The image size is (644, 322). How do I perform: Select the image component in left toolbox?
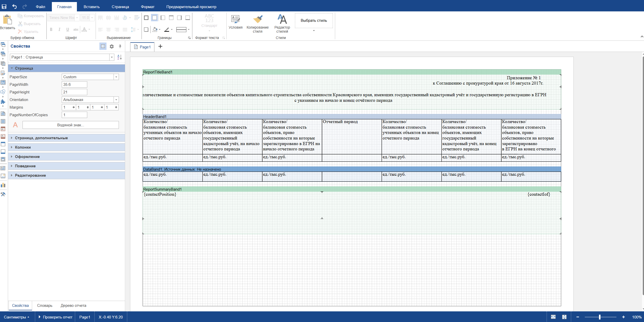pos(3,176)
